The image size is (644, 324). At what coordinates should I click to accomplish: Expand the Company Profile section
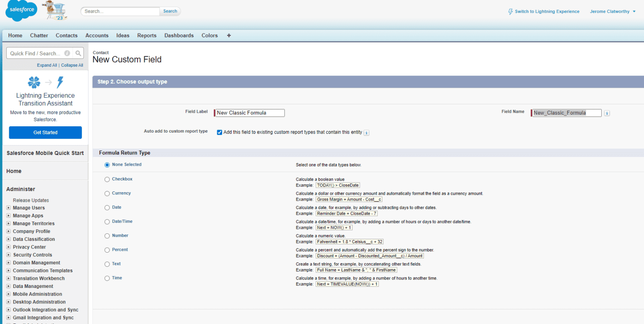(x=8, y=231)
